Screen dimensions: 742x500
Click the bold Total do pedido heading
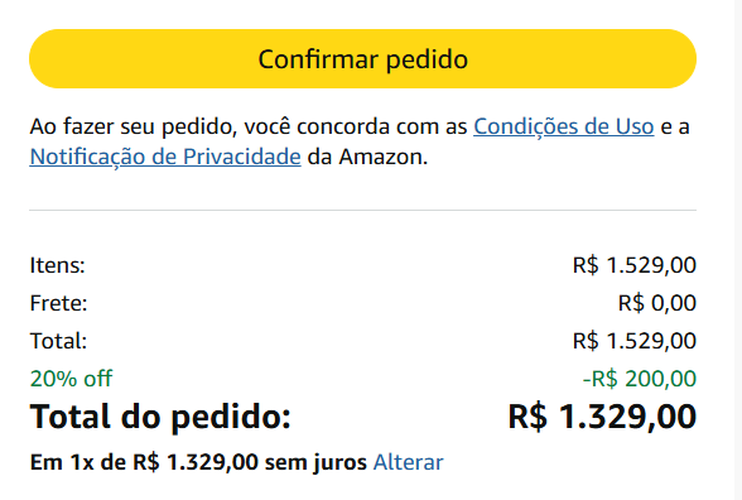[x=160, y=416]
